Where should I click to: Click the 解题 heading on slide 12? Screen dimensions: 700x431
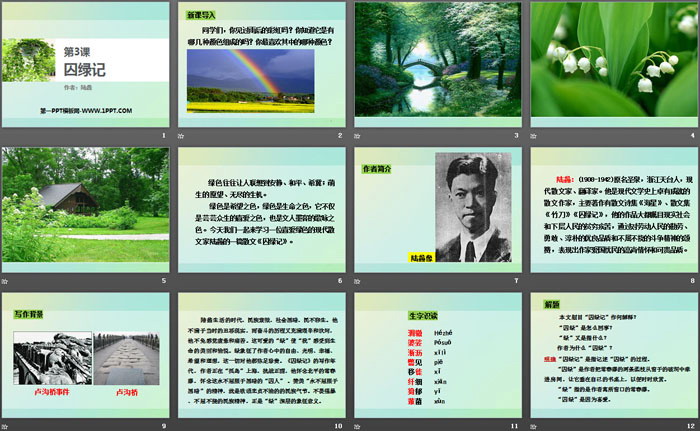(x=552, y=305)
